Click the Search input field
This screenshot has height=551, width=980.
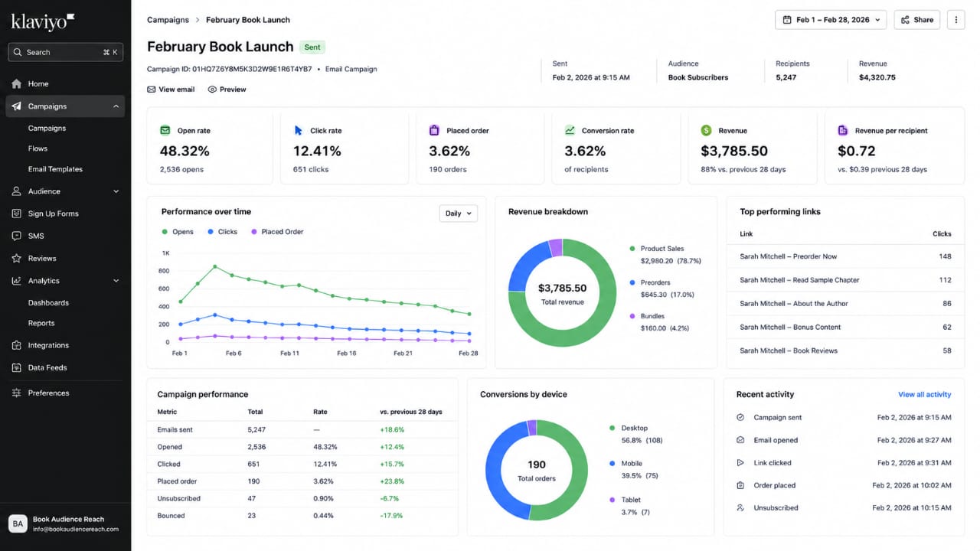(64, 52)
